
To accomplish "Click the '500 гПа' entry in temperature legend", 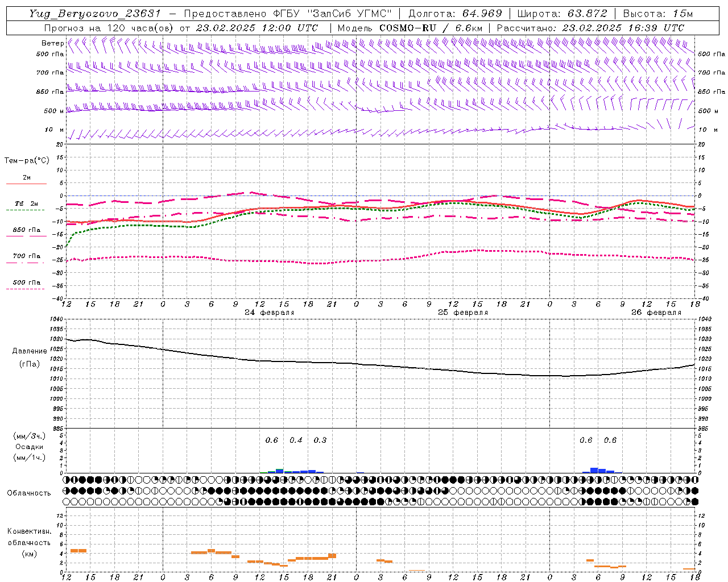I will (26, 282).
